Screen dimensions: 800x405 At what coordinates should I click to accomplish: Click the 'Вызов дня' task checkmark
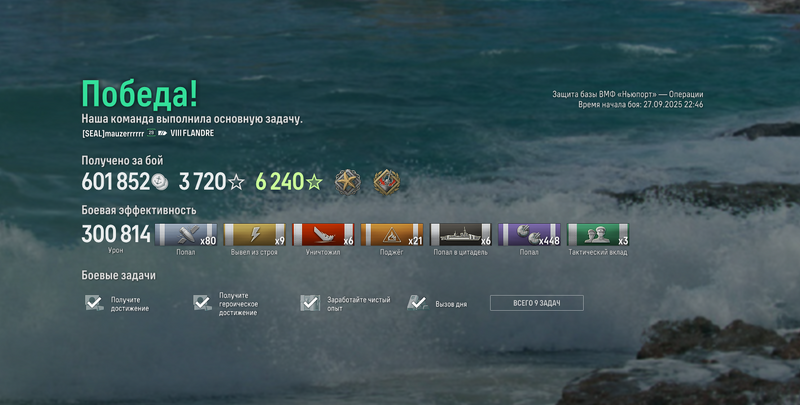pyautogui.click(x=418, y=303)
